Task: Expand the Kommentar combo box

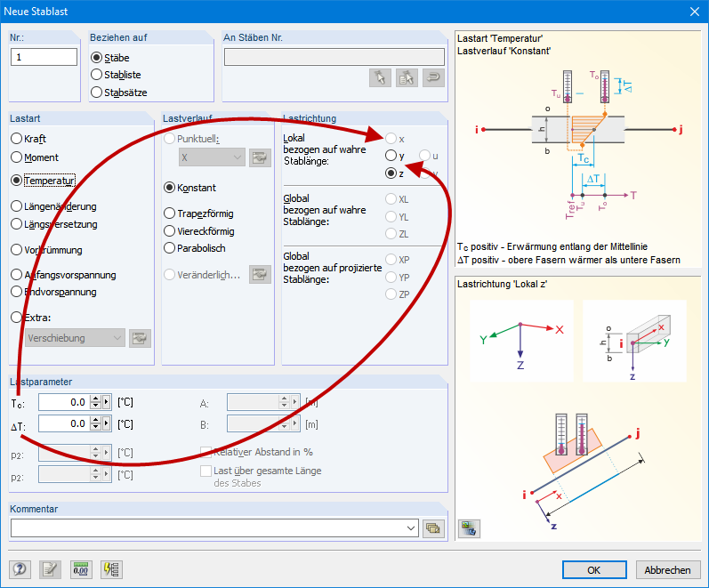Action: (411, 528)
